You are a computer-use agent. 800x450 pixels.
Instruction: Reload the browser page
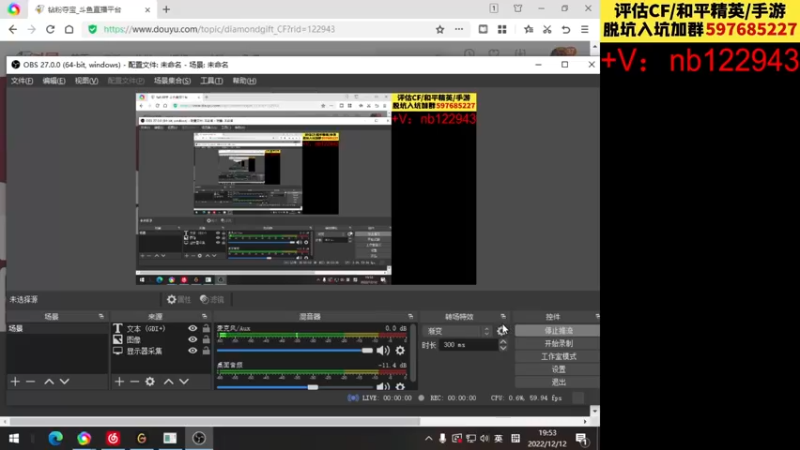click(50, 30)
